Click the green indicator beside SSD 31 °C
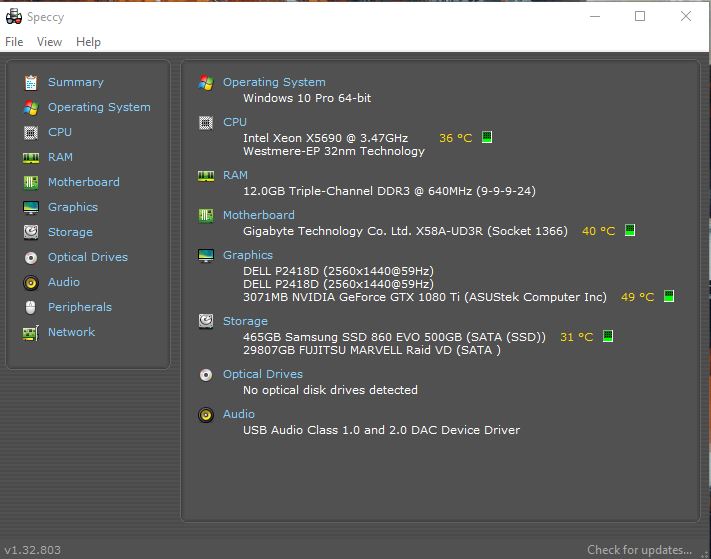Screen dimensions: 711x559 (608, 336)
